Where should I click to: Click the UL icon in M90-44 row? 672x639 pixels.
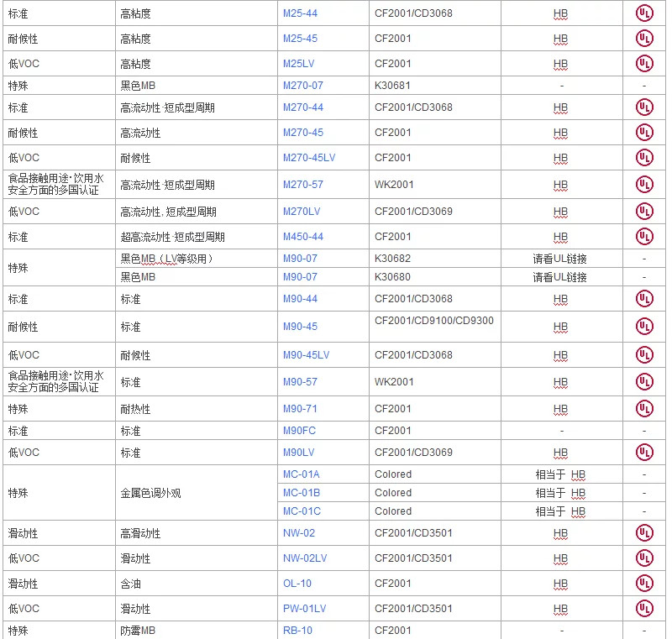(644, 299)
